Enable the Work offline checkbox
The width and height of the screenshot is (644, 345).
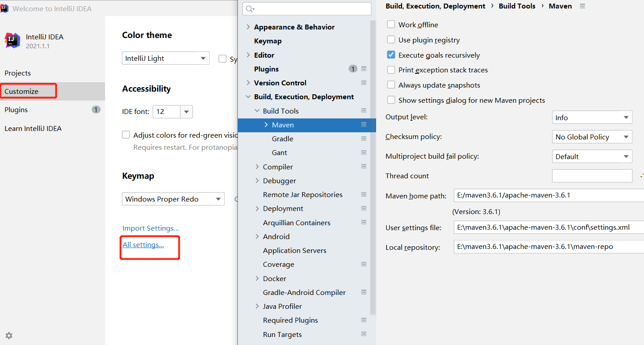(391, 25)
